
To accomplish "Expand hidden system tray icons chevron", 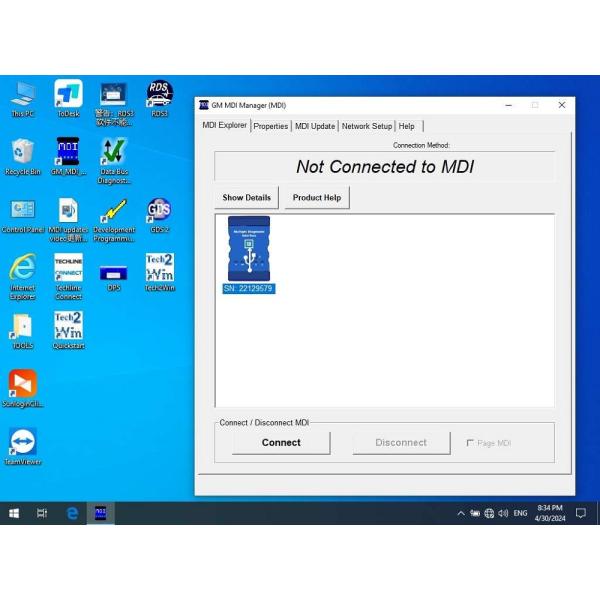I will 460,513.
